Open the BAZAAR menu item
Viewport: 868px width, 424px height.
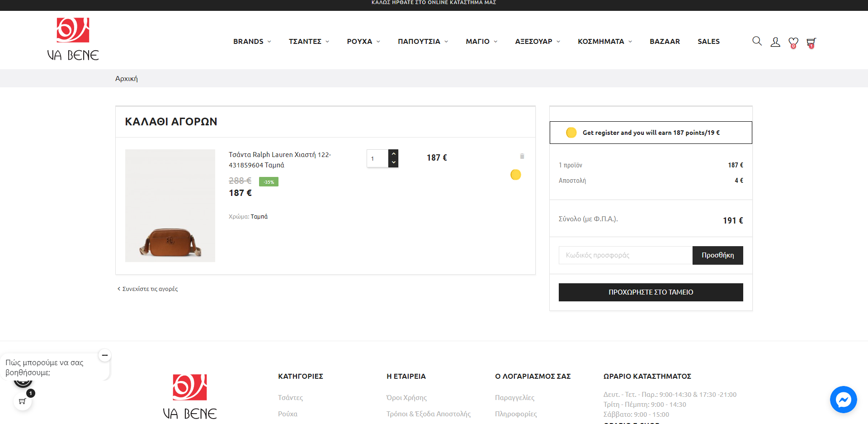click(x=665, y=41)
